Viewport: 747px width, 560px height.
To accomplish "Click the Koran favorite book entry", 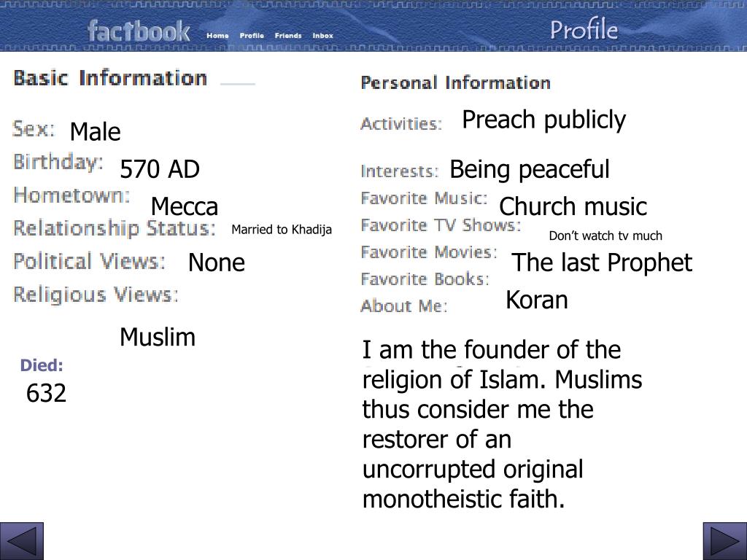I will 537,300.
